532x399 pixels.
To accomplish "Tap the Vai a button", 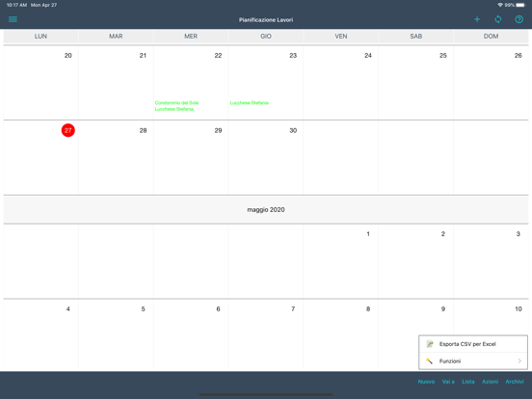I will [x=448, y=382].
